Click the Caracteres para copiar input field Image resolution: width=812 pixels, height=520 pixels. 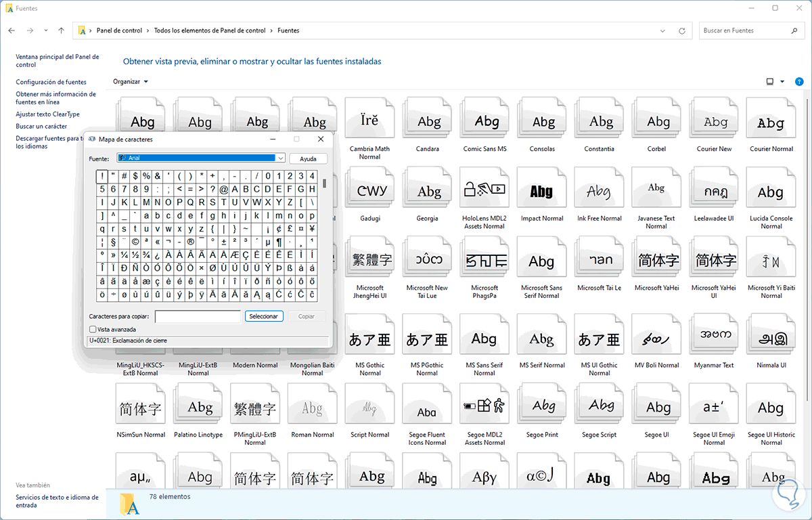pyautogui.click(x=198, y=316)
